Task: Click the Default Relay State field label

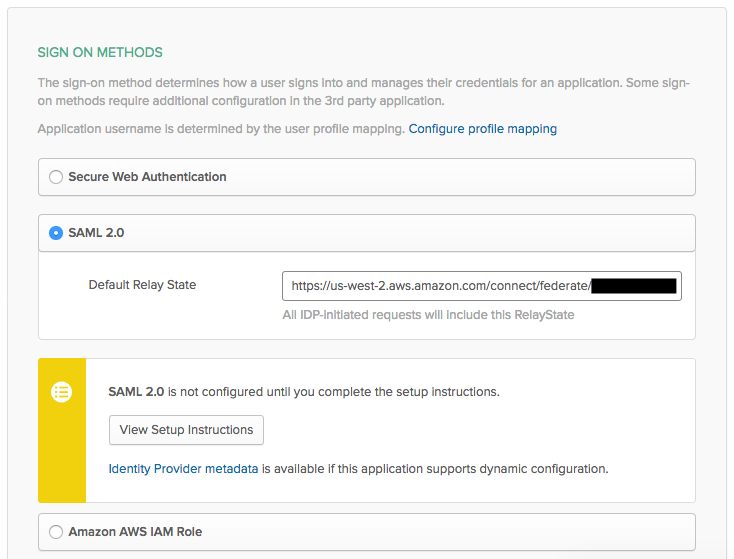Action: [142, 285]
